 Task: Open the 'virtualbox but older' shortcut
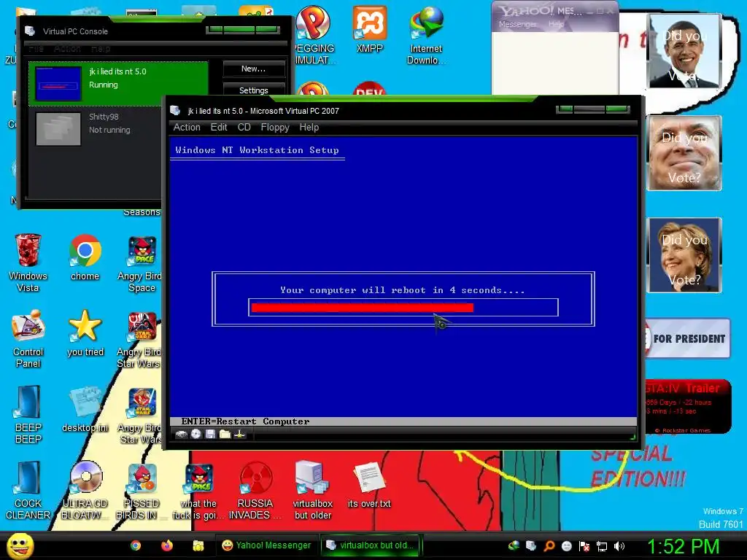click(x=312, y=490)
